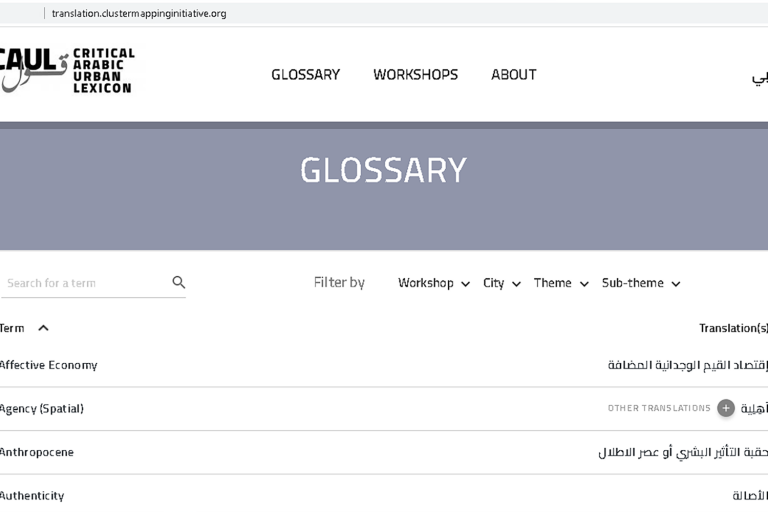Expand the City filter dropdown
The image size is (768, 512).
coord(501,283)
